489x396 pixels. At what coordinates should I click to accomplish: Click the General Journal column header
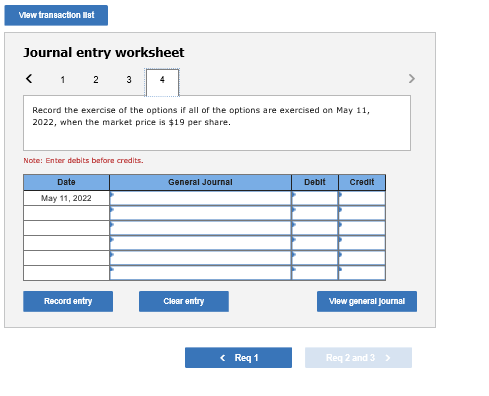200,182
